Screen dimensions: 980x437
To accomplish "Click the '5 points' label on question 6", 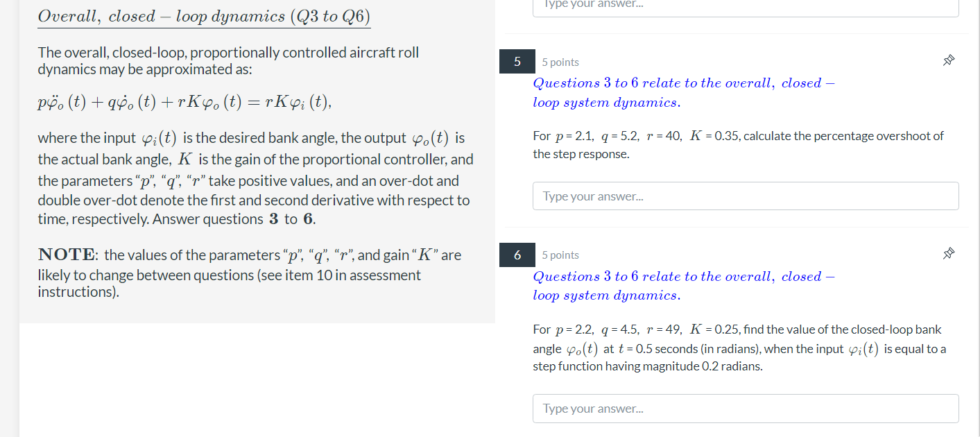I will pos(560,255).
